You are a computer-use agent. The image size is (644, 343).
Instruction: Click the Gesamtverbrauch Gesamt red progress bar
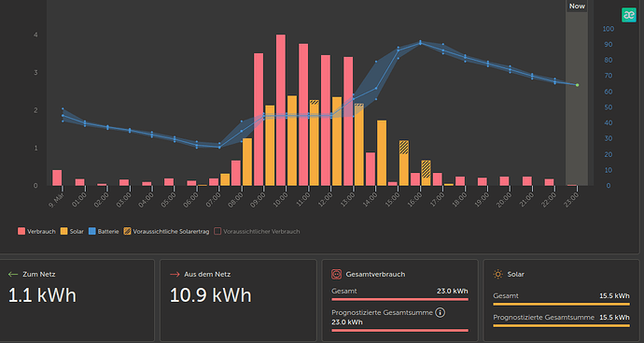click(399, 299)
